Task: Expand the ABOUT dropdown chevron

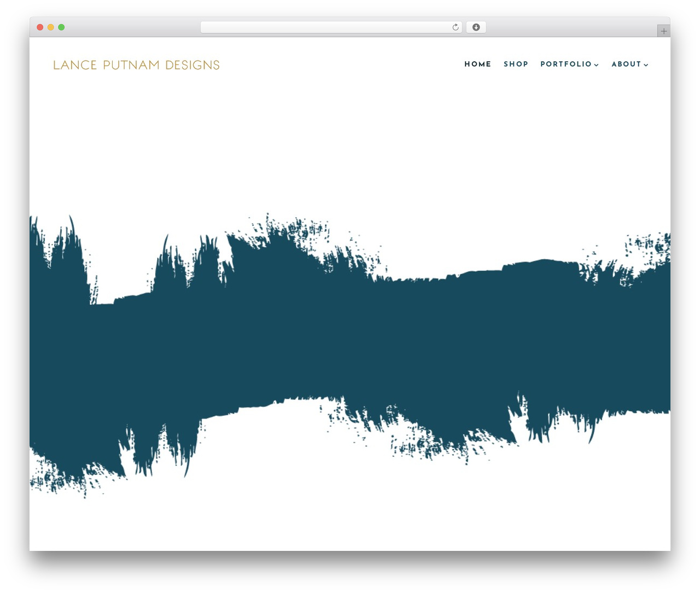Action: (x=646, y=65)
